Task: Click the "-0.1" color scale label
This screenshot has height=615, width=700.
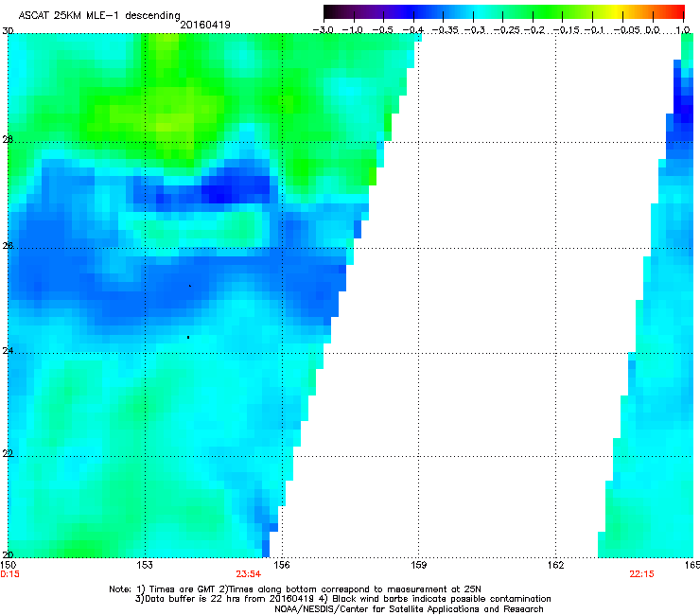Action: (x=594, y=30)
